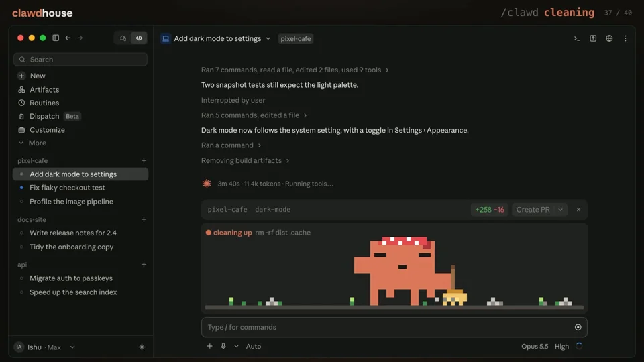Expand Ran 7 commands summary
This screenshot has width=644, height=362.
tap(295, 70)
